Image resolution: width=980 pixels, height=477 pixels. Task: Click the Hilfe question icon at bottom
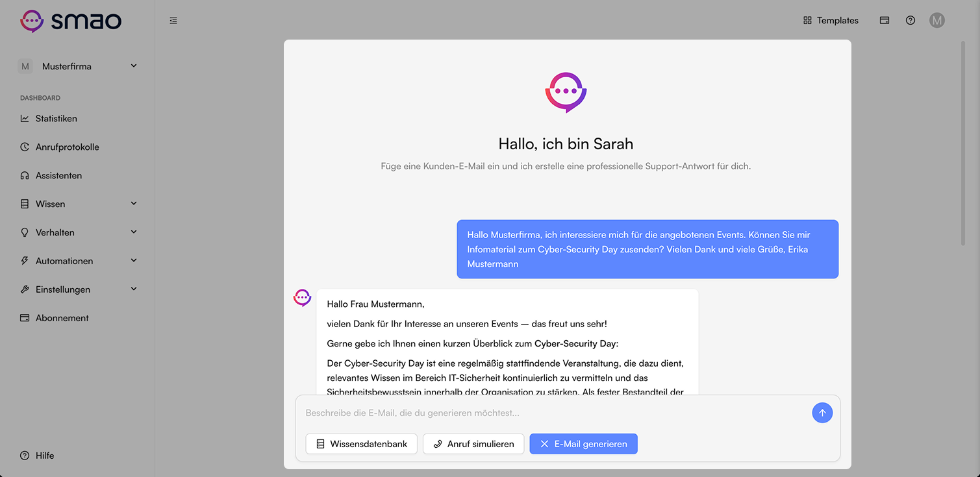tap(25, 456)
